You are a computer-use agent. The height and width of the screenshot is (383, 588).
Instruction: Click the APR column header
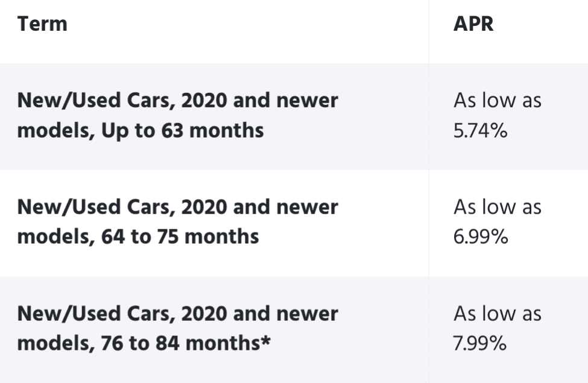pos(473,24)
